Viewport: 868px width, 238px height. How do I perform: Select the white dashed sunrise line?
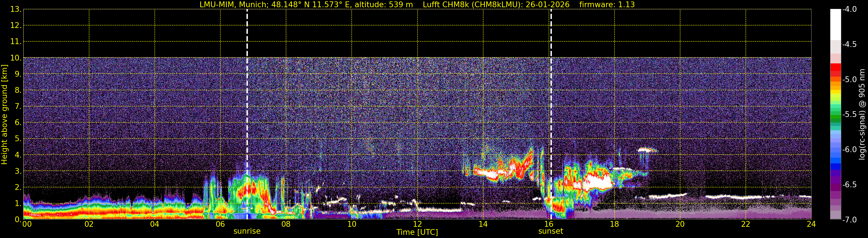pyautogui.click(x=247, y=114)
